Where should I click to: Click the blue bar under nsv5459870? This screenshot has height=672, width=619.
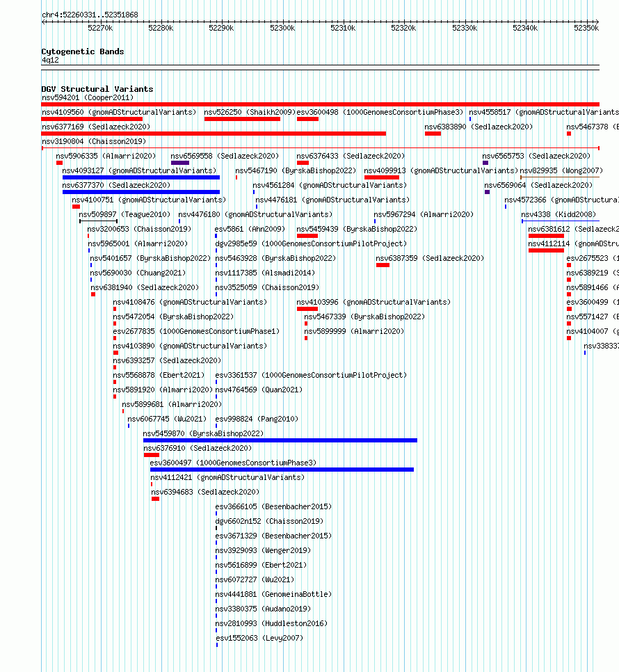coord(280,440)
